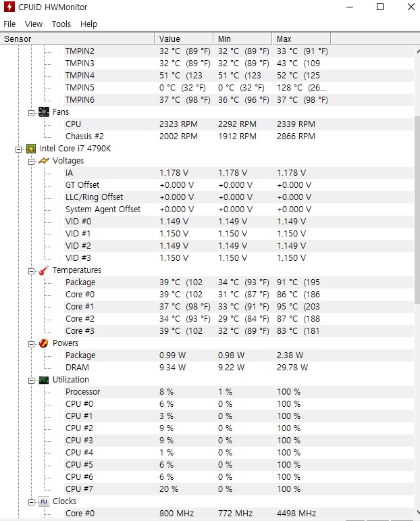Click the HWMonitor app icon in title bar
The height and width of the screenshot is (521, 420).
pos(9,7)
